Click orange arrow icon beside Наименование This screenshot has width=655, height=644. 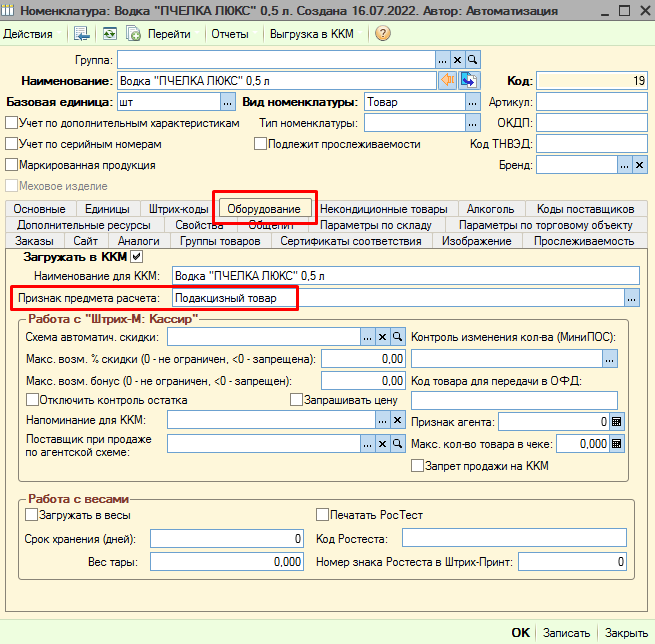coord(448,80)
